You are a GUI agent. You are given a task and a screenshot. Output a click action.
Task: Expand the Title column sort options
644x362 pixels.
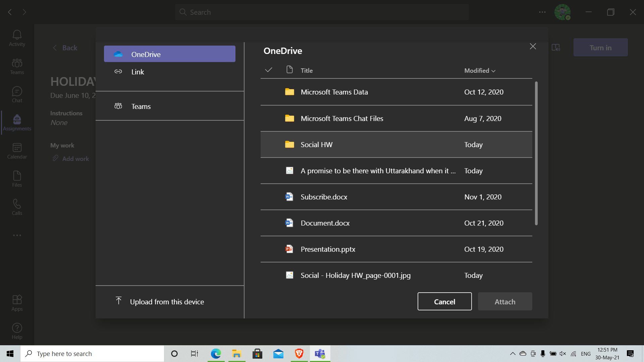tap(306, 70)
